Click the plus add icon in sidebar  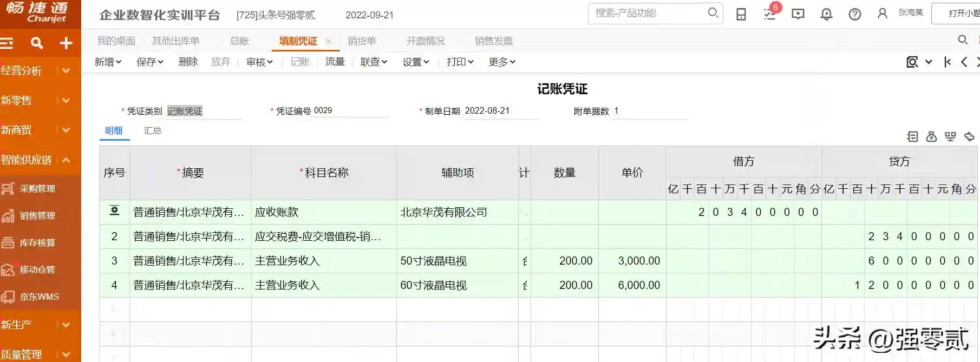pos(66,43)
